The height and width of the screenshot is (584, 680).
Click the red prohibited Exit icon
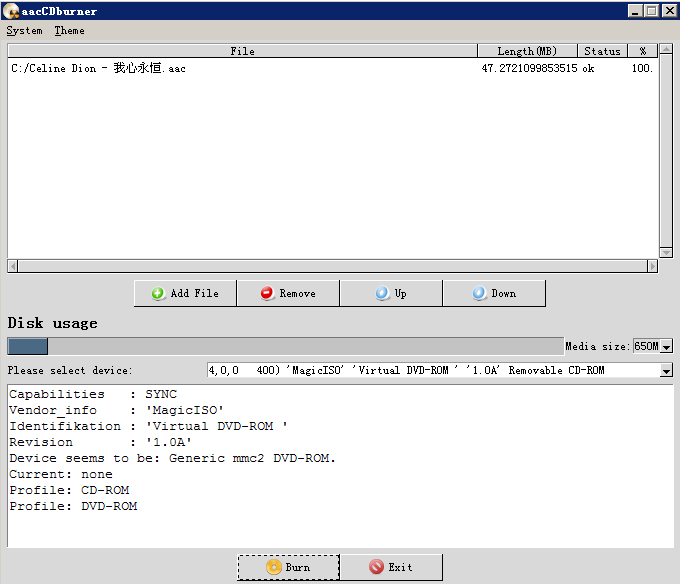(x=376, y=567)
